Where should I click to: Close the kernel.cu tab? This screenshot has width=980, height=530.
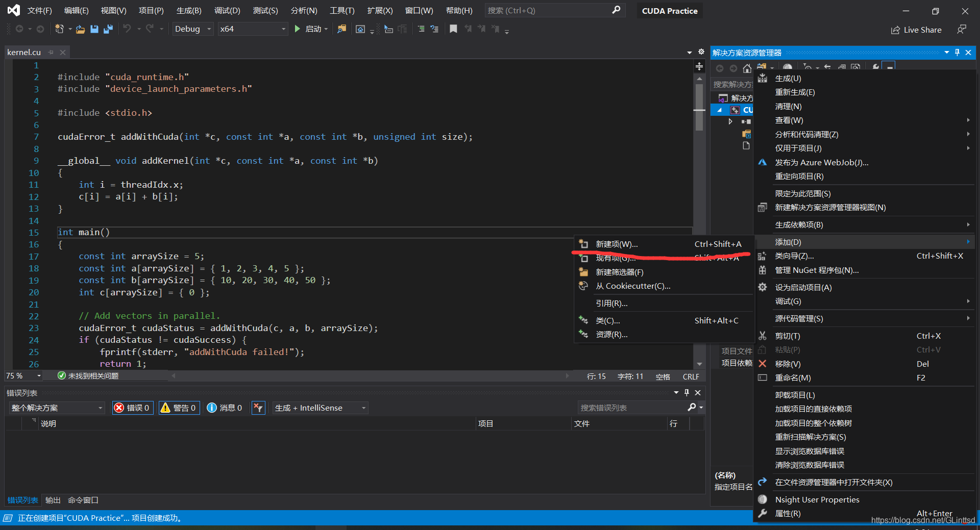click(63, 52)
